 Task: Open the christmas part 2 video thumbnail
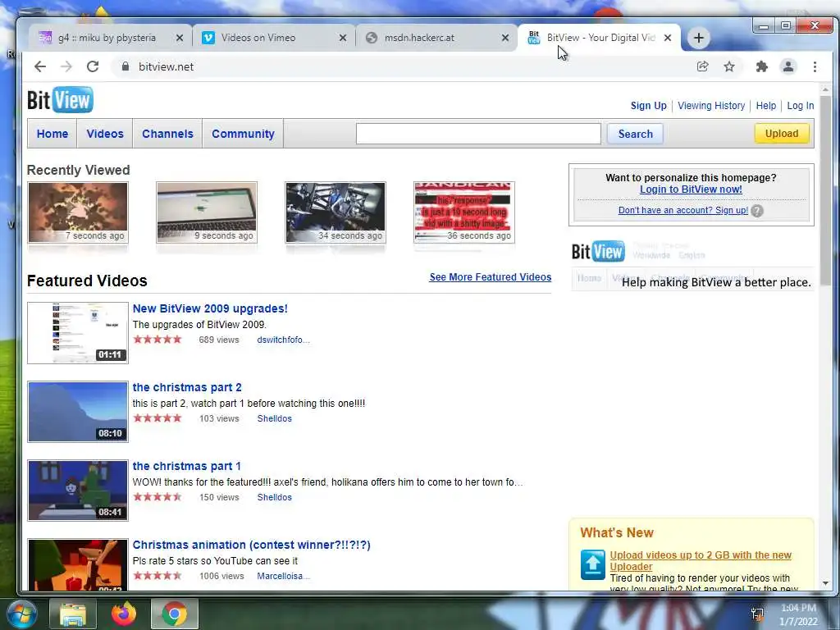pos(78,412)
